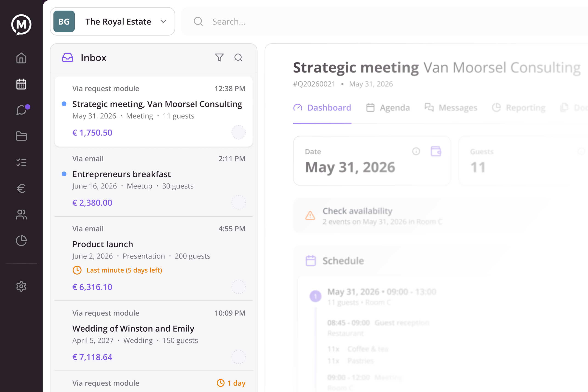Open Wedding of Winston and Emily request
This screenshot has width=588, height=392.
tap(153, 336)
